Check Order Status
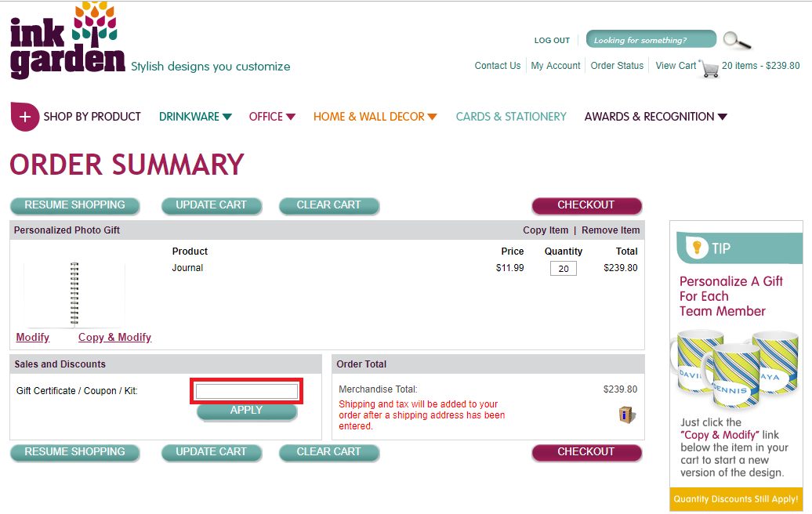Image resolution: width=812 pixels, height=514 pixels. point(617,66)
